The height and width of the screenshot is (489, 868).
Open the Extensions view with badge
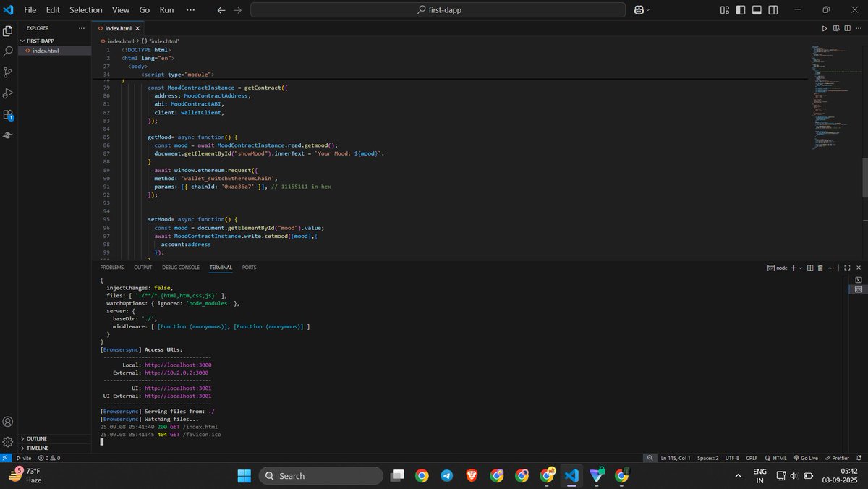click(8, 114)
